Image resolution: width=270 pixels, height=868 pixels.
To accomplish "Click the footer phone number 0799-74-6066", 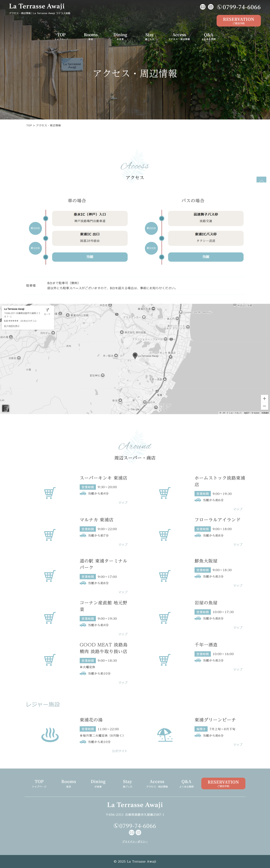I will (135, 826).
